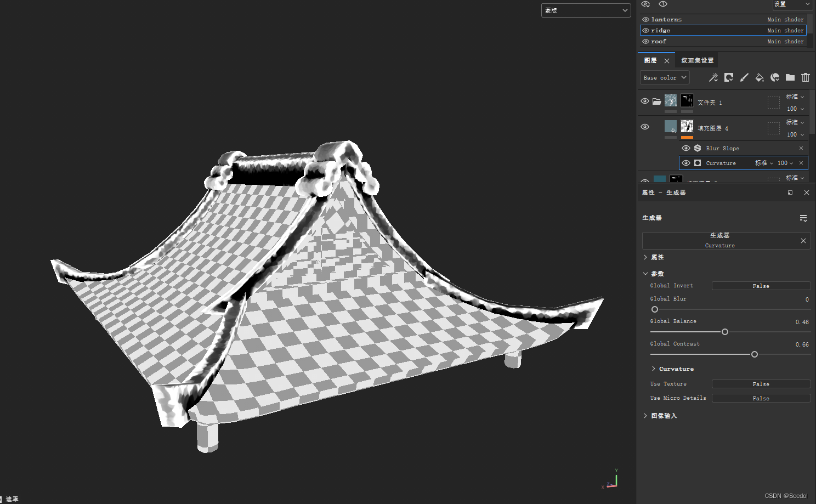The height and width of the screenshot is (504, 816).
Task: Switch to the 图层 tab
Action: pos(650,60)
